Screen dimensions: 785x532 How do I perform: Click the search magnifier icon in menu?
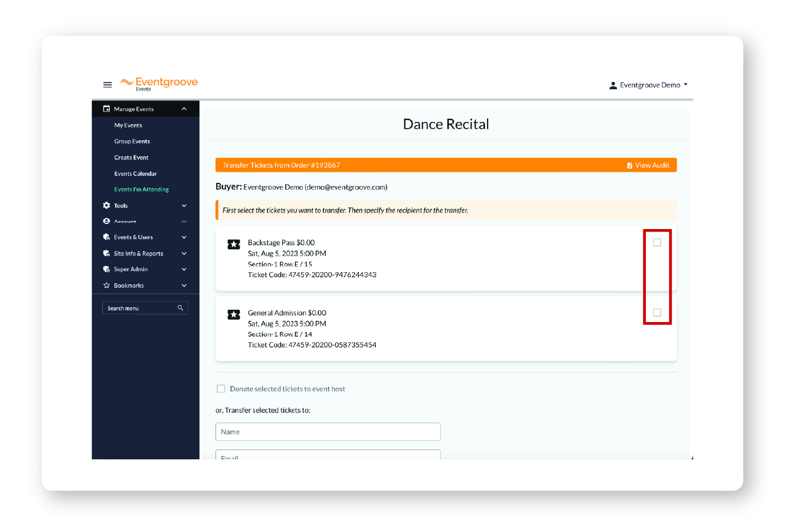(x=180, y=308)
